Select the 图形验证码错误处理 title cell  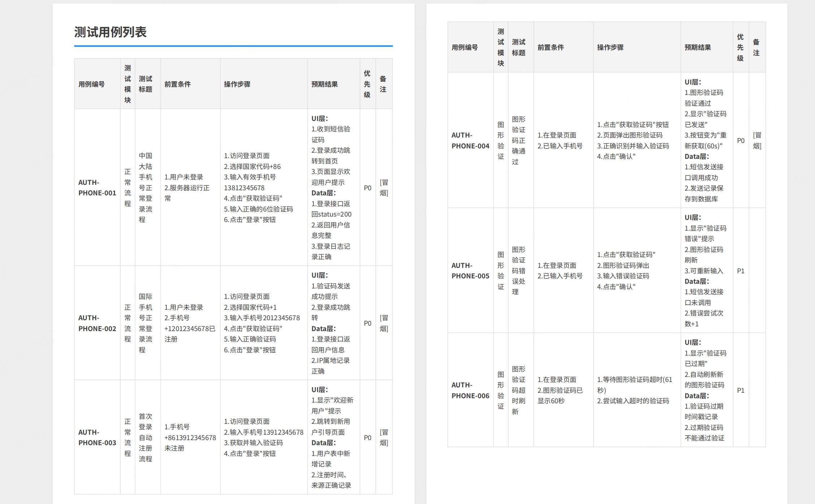coord(518,271)
